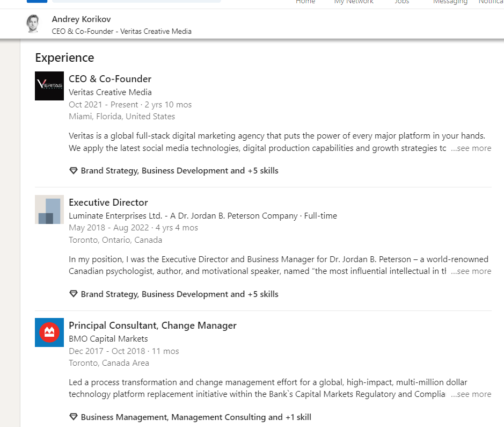Image resolution: width=504 pixels, height=427 pixels.
Task: Open Notifications in top navigation
Action: tap(491, 2)
